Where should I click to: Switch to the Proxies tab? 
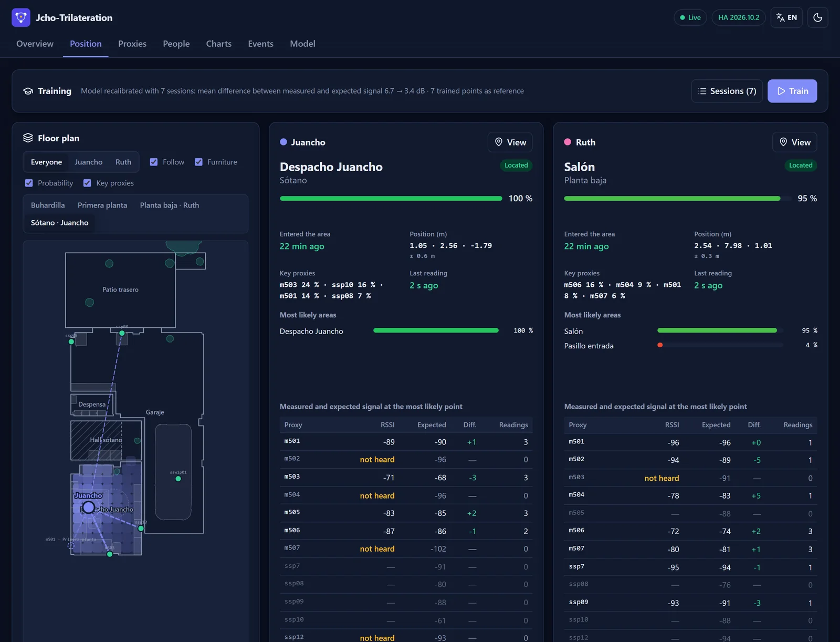(132, 44)
